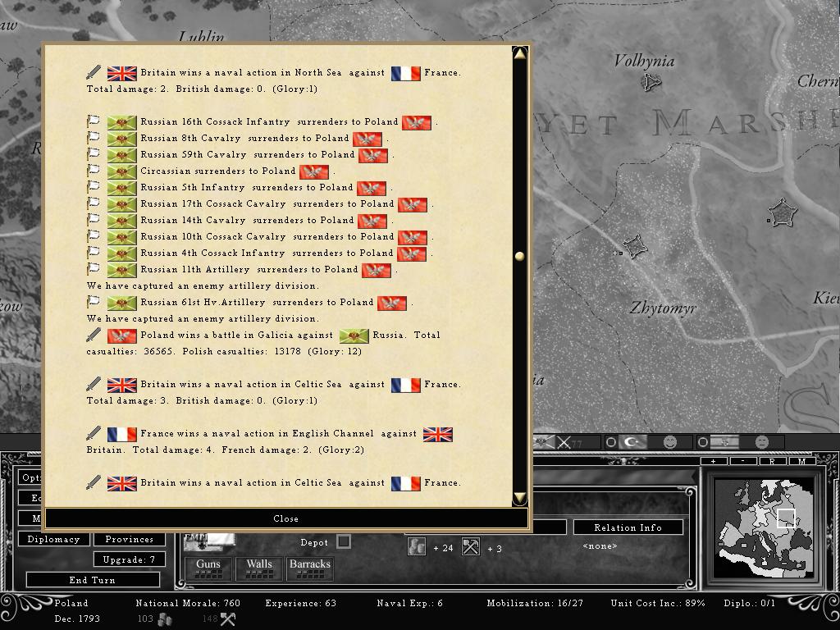Click the Spanish flag in relations bar
The width and height of the screenshot is (840, 630).
click(x=724, y=442)
